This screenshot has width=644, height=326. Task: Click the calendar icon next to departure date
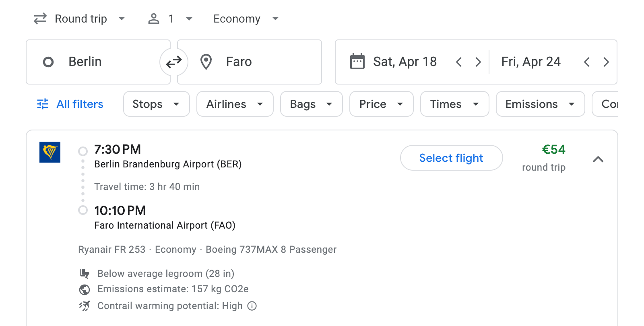pos(357,61)
